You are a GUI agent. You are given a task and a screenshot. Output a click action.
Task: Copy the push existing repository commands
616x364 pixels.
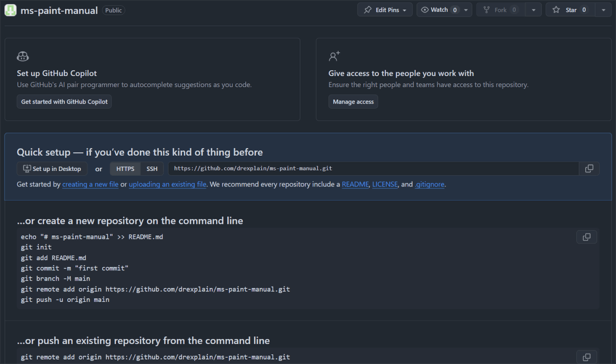586,357
